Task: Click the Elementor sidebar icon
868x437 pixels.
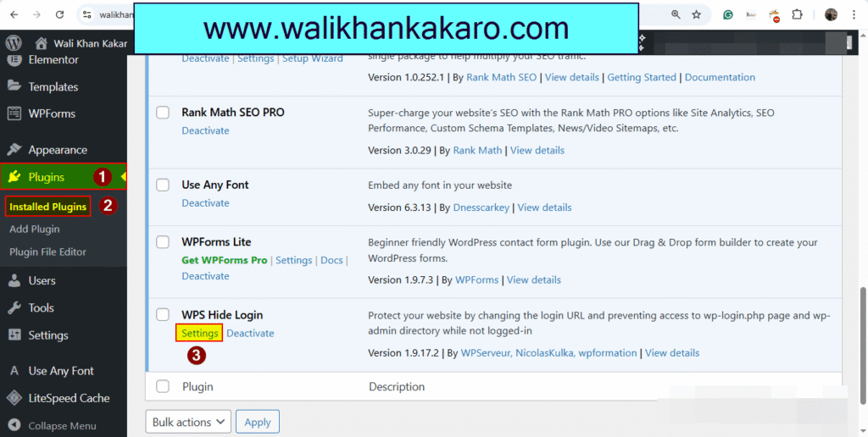Action: [14, 60]
